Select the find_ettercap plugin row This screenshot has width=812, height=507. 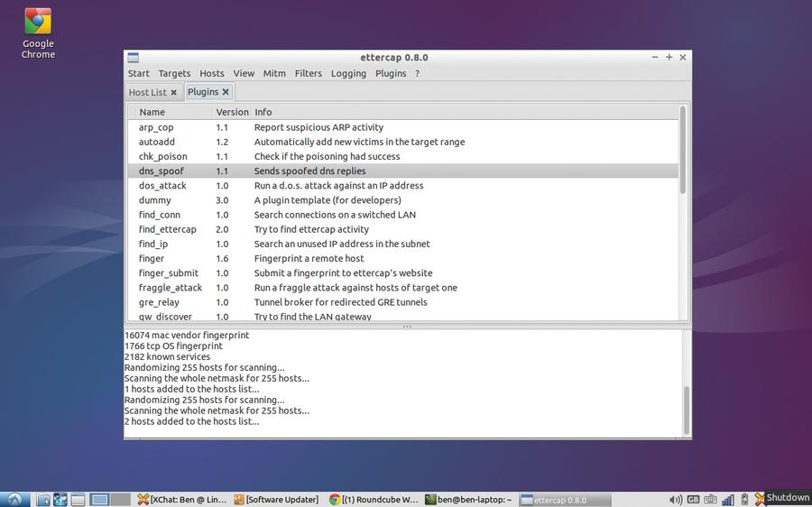tap(403, 229)
